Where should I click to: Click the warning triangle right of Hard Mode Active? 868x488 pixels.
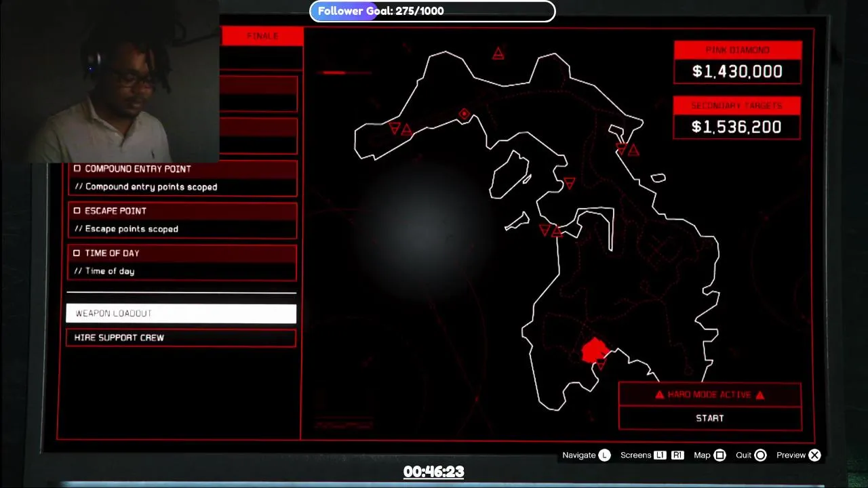click(x=759, y=394)
